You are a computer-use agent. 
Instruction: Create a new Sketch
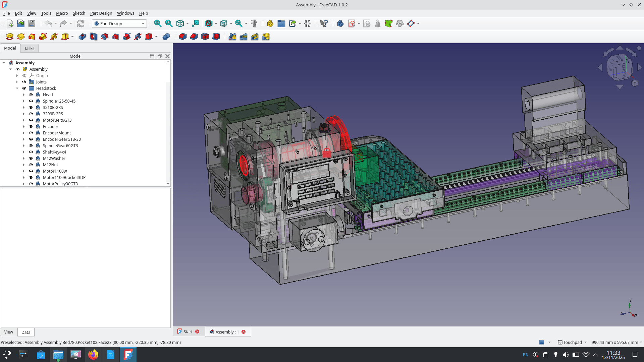click(352, 23)
